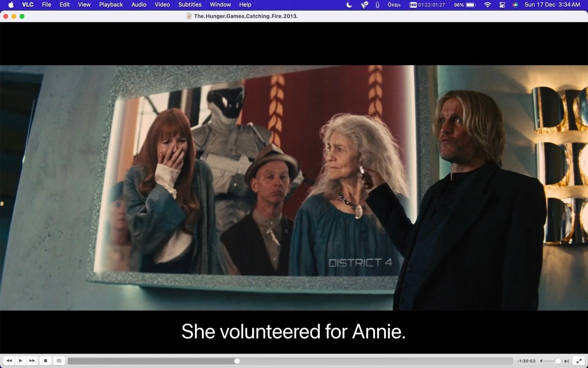The image size is (588, 368).
Task: Toggle fullscreen with the expand arrows icon
Action: pos(579,361)
